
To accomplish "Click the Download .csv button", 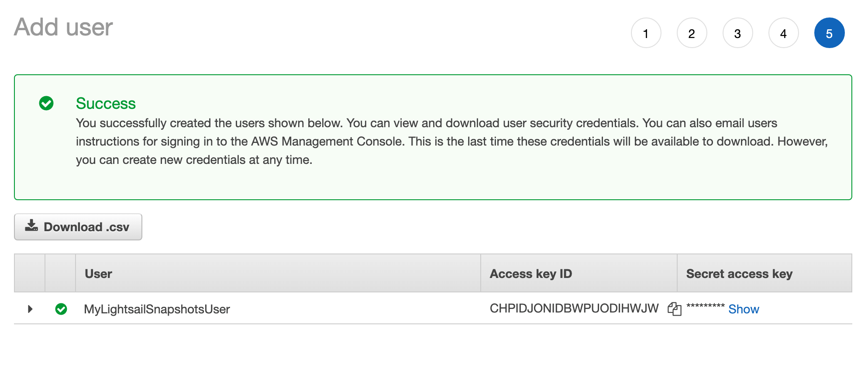I will (78, 226).
